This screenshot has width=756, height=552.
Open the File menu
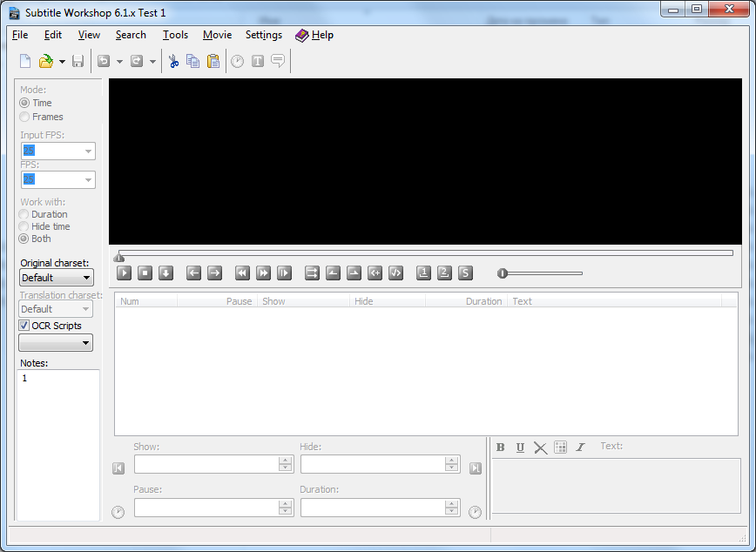point(20,35)
